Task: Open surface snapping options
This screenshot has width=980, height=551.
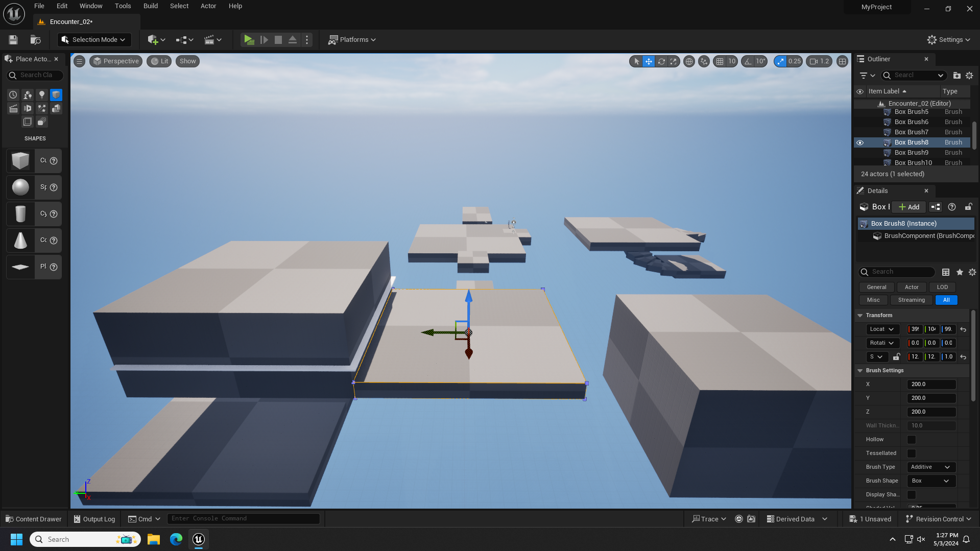Action: point(704,61)
